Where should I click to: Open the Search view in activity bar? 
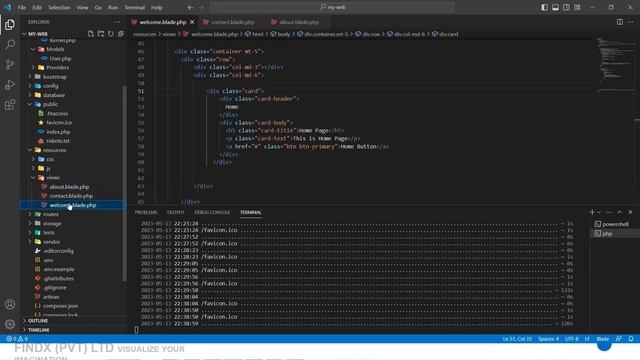coord(10,44)
